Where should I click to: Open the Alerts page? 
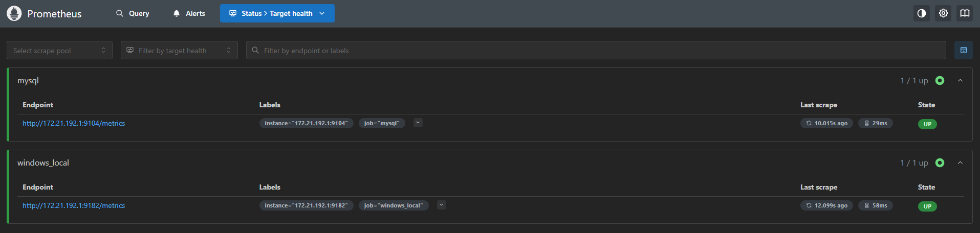[x=189, y=13]
